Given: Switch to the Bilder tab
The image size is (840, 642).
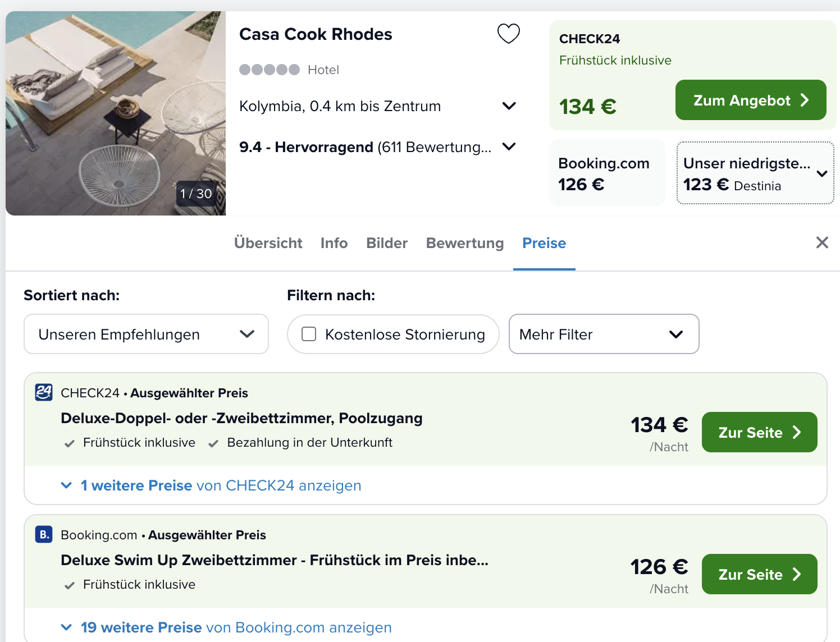Looking at the screenshot, I should point(386,243).
